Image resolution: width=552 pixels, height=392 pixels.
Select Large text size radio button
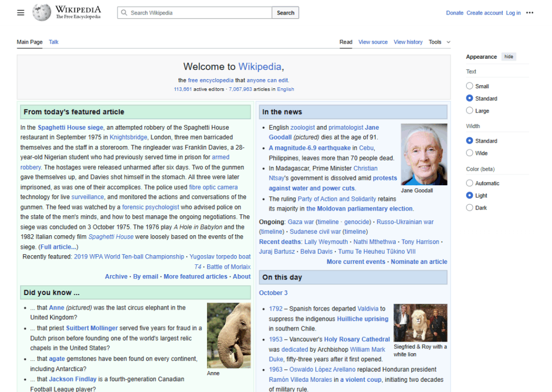click(x=470, y=111)
